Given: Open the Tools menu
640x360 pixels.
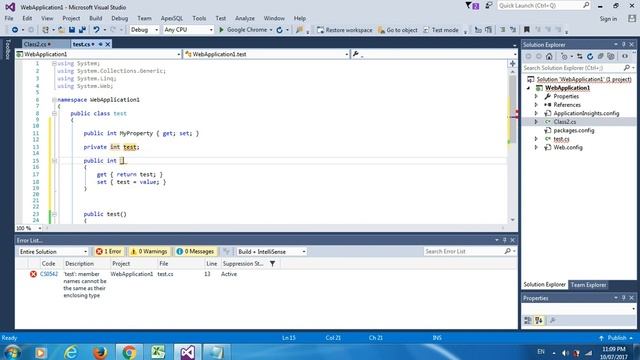Looking at the screenshot, I should pyautogui.click(x=199, y=18).
